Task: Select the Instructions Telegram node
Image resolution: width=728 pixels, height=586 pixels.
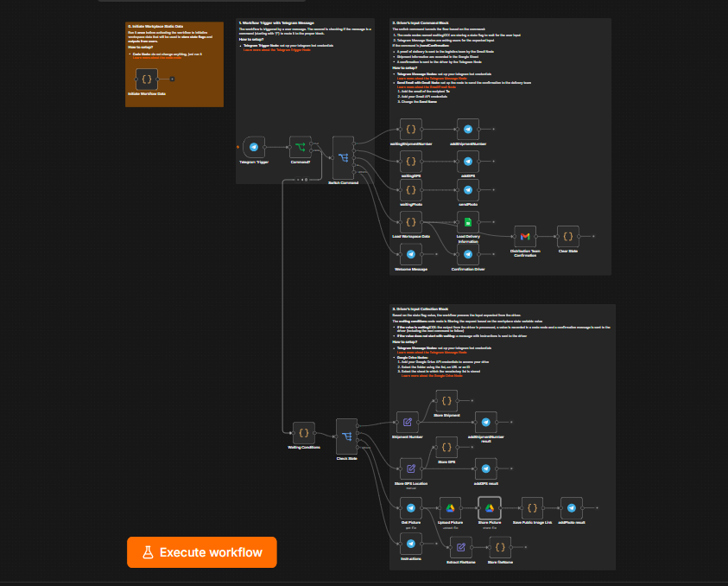Action: (x=411, y=544)
